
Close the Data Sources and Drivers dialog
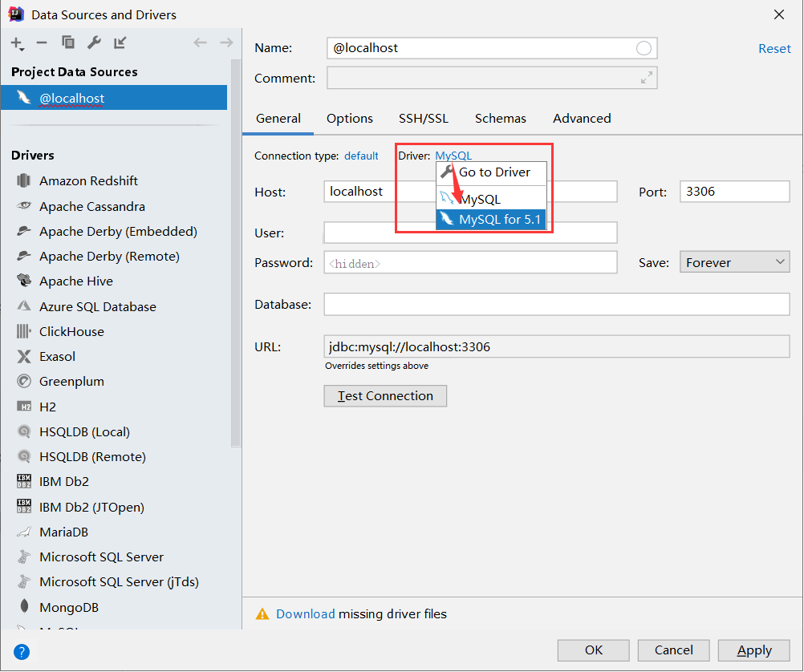pos(779,14)
